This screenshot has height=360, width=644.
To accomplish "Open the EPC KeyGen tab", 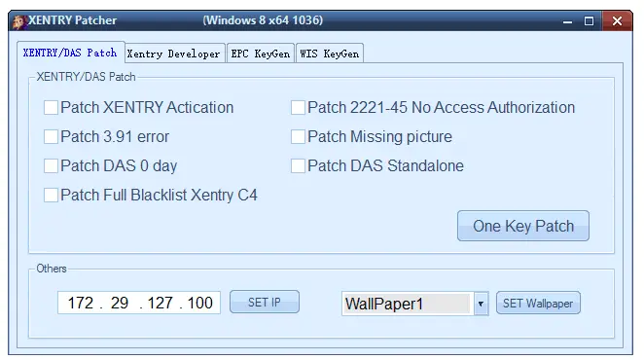I will click(x=261, y=54).
